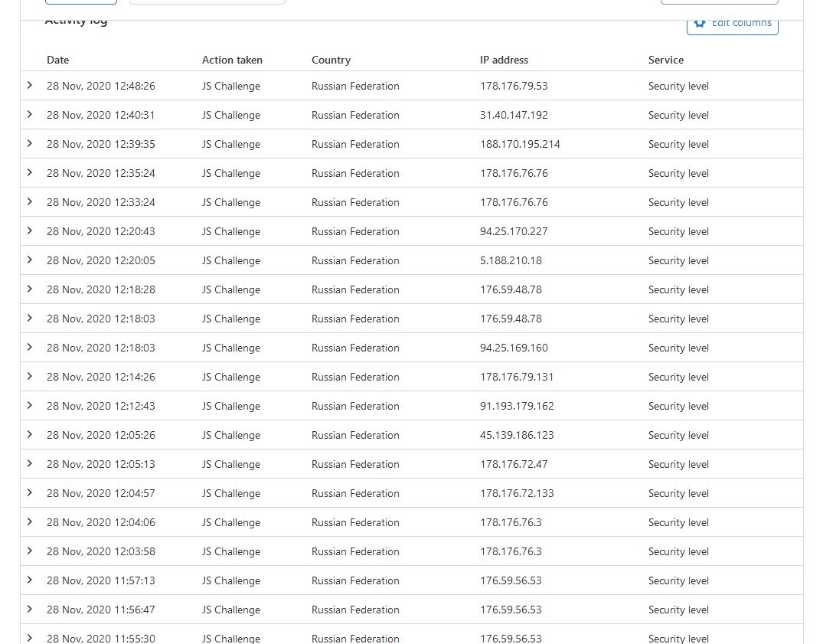Expand the 12:14:26 log entry arrow
Screen dimensions: 836x644
[x=30, y=377]
